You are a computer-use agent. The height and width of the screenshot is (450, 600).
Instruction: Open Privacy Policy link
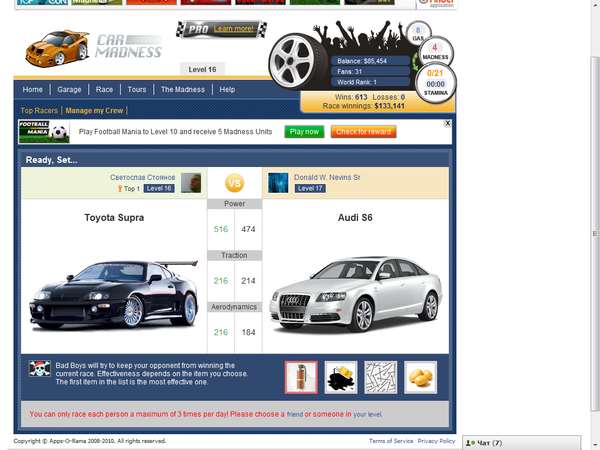[436, 441]
